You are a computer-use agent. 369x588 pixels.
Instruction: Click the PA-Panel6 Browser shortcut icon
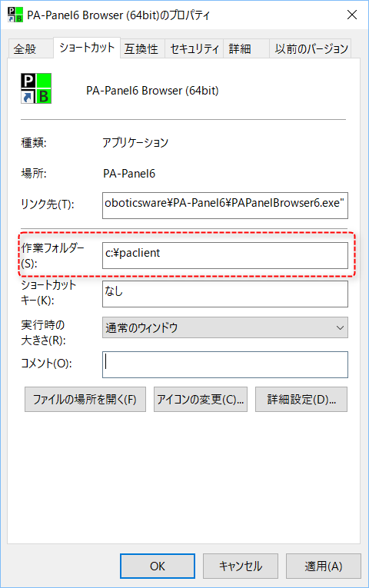tap(36, 88)
